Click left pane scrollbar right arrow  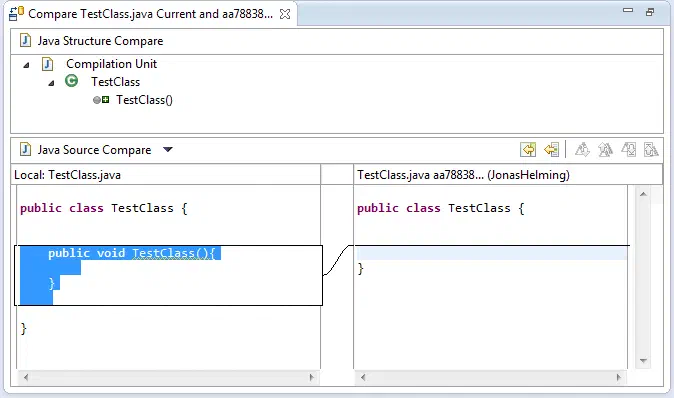(312, 377)
